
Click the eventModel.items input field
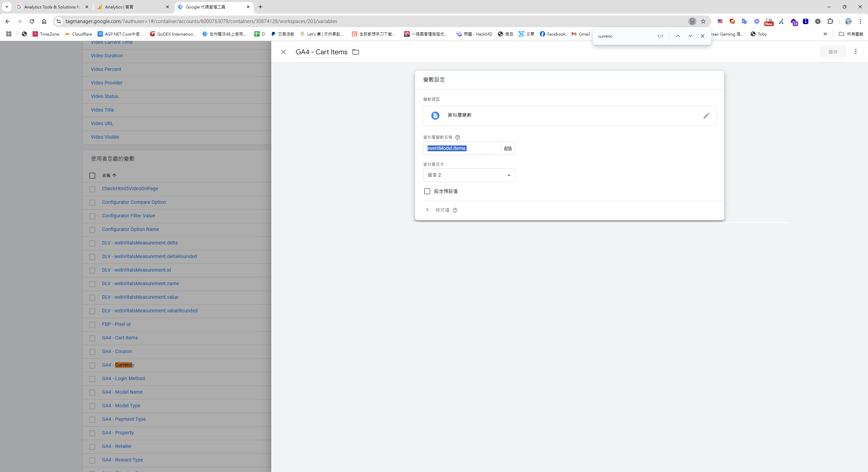pyautogui.click(x=462, y=148)
